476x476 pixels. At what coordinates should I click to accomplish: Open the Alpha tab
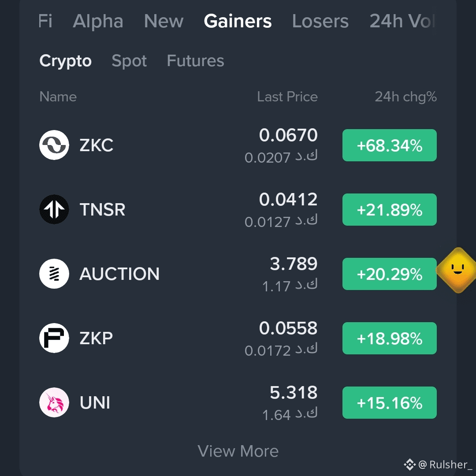point(98,21)
